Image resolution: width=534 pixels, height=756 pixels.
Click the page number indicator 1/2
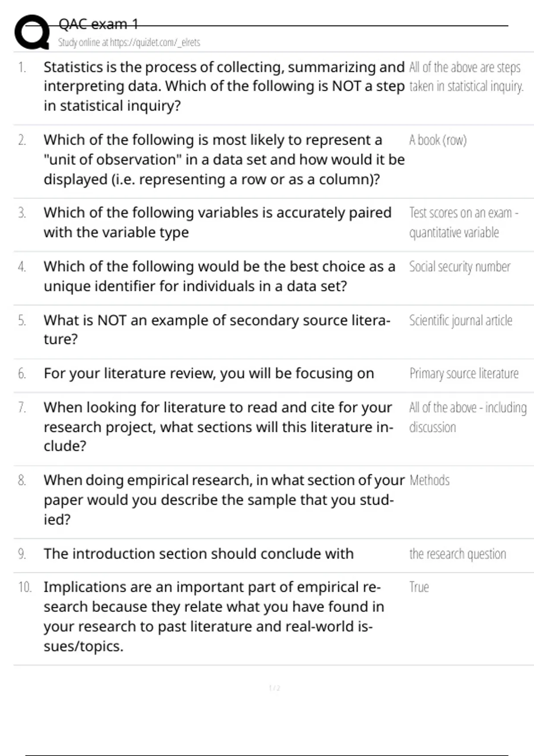coord(275,688)
